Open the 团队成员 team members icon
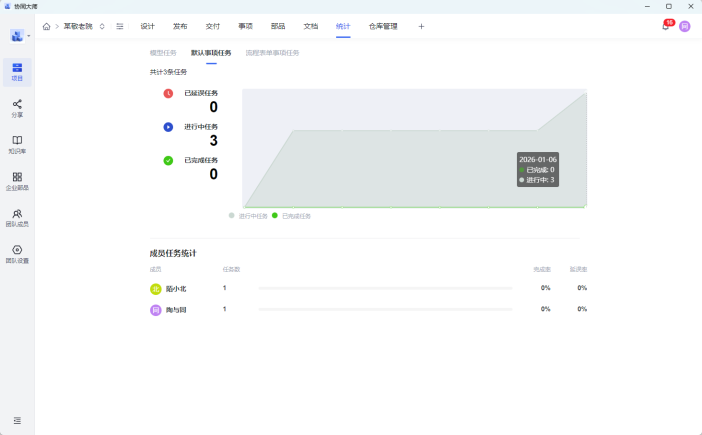This screenshot has width=702, height=435. [17, 217]
